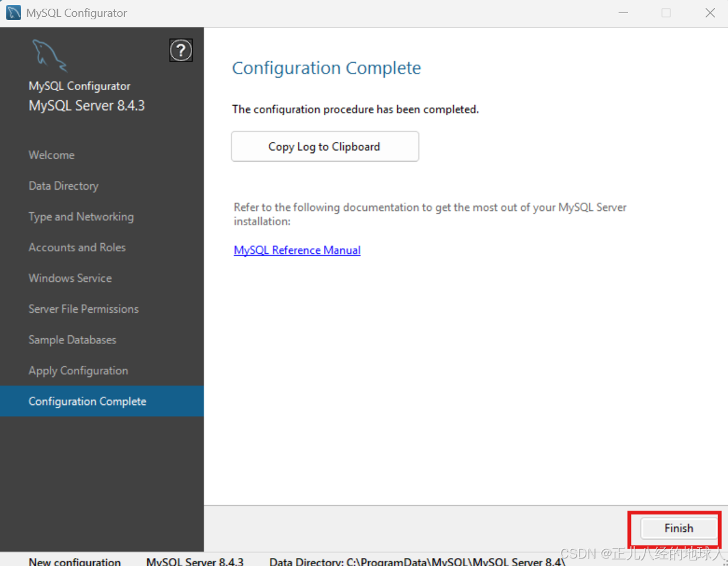Select the Windows Service step

point(70,278)
